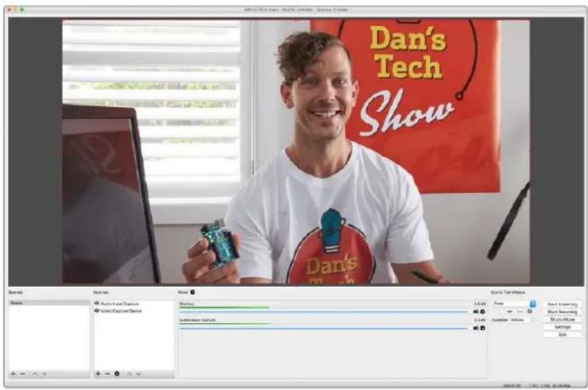
Task: Click the Duration value field
Action: coord(520,320)
